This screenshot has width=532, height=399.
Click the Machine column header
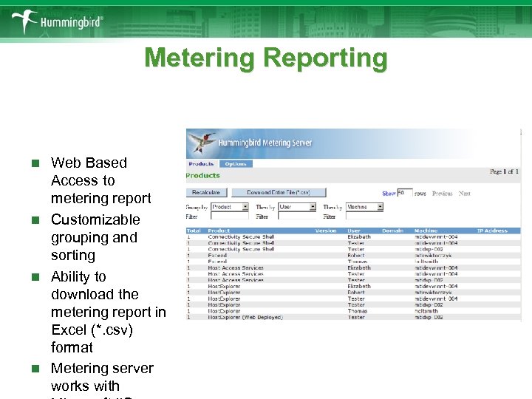(426, 231)
